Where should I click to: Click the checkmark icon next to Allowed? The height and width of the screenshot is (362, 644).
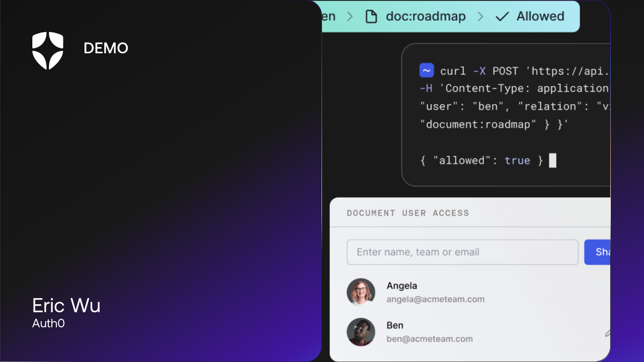click(502, 17)
